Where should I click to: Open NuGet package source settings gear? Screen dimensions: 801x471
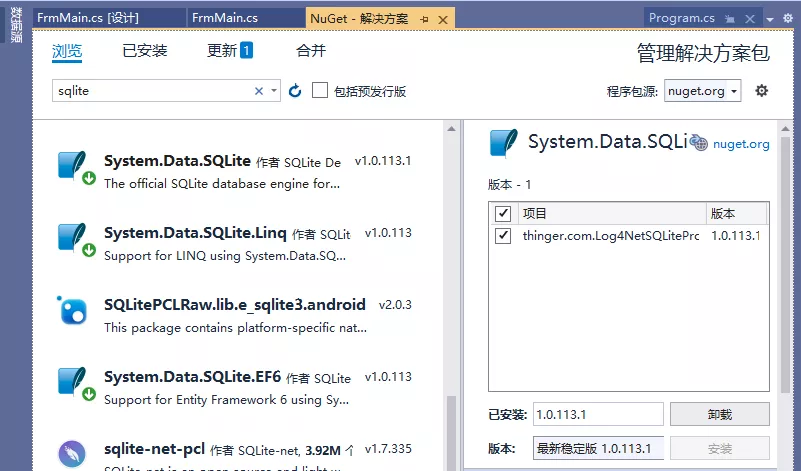762,91
